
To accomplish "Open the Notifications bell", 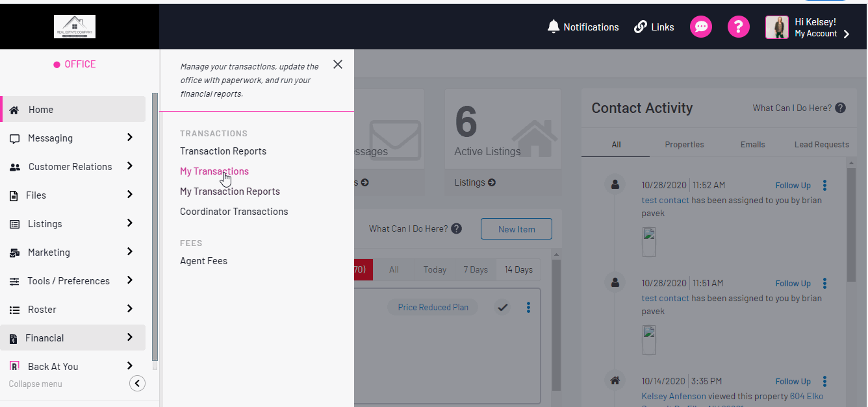I will point(583,27).
